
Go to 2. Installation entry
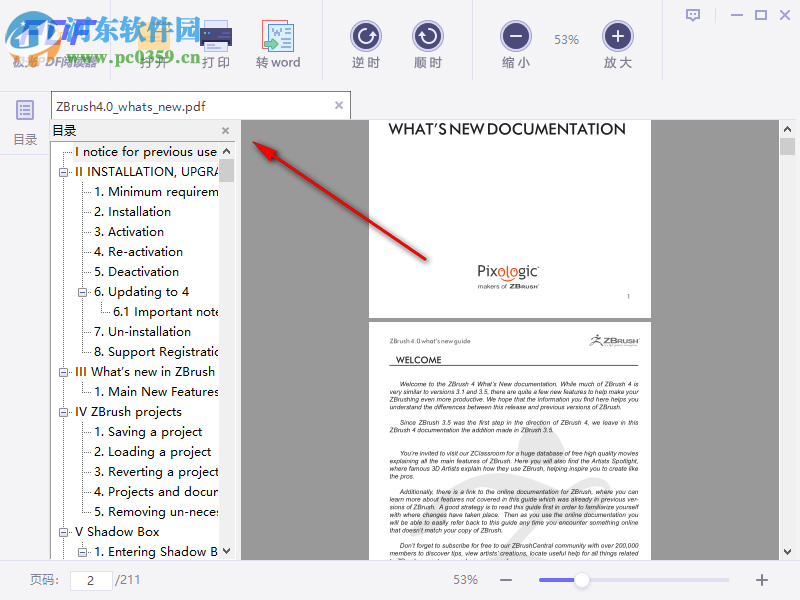pyautogui.click(x=132, y=212)
